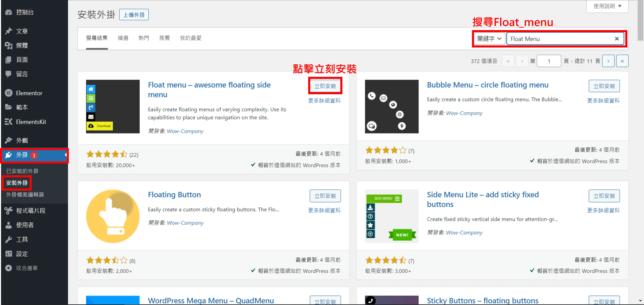Switch to the 推薦 tab
Image resolution: width=644 pixels, height=305 pixels.
tap(165, 38)
